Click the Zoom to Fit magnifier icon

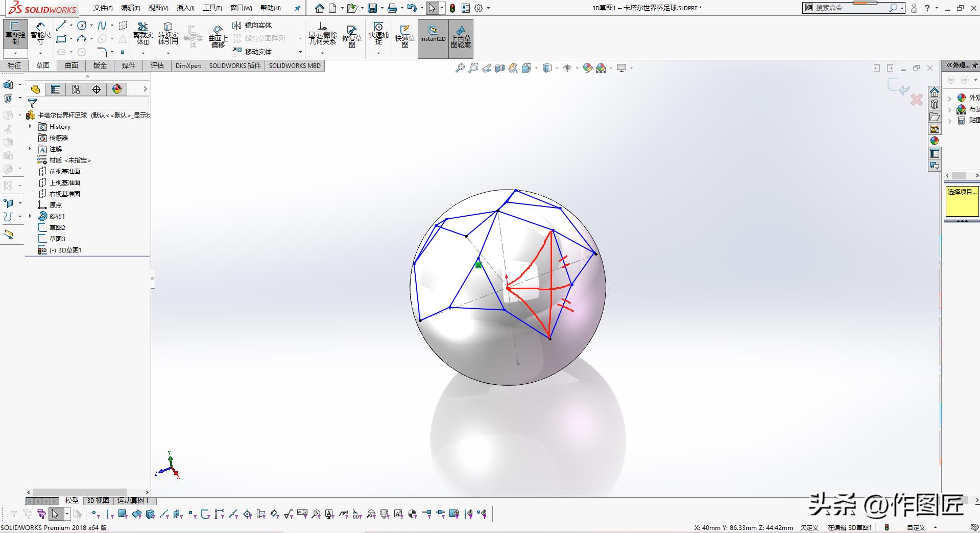pyautogui.click(x=460, y=68)
